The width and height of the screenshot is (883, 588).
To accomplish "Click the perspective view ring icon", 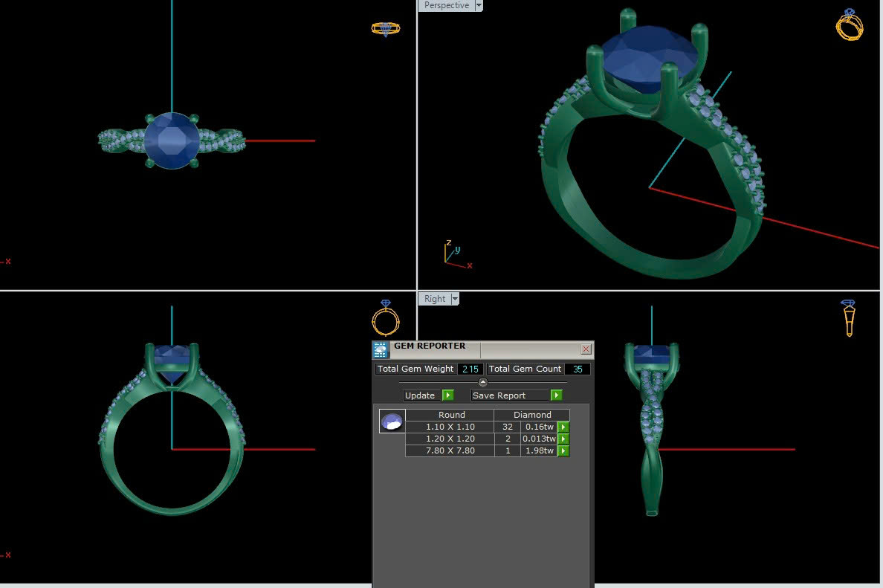I will 849,25.
